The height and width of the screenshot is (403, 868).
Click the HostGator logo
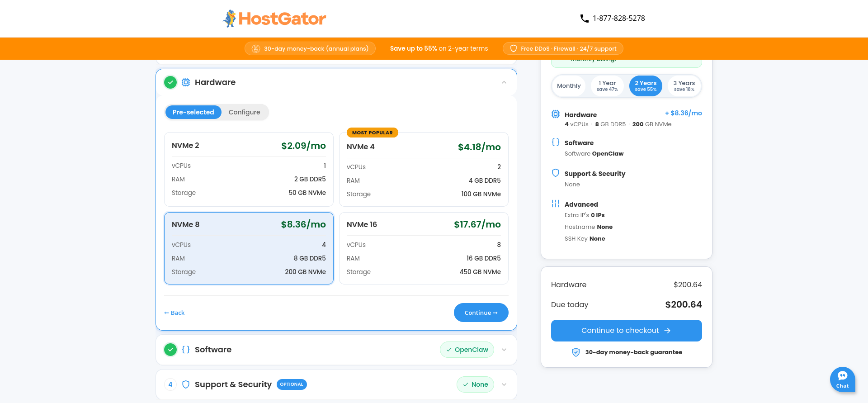click(x=274, y=19)
